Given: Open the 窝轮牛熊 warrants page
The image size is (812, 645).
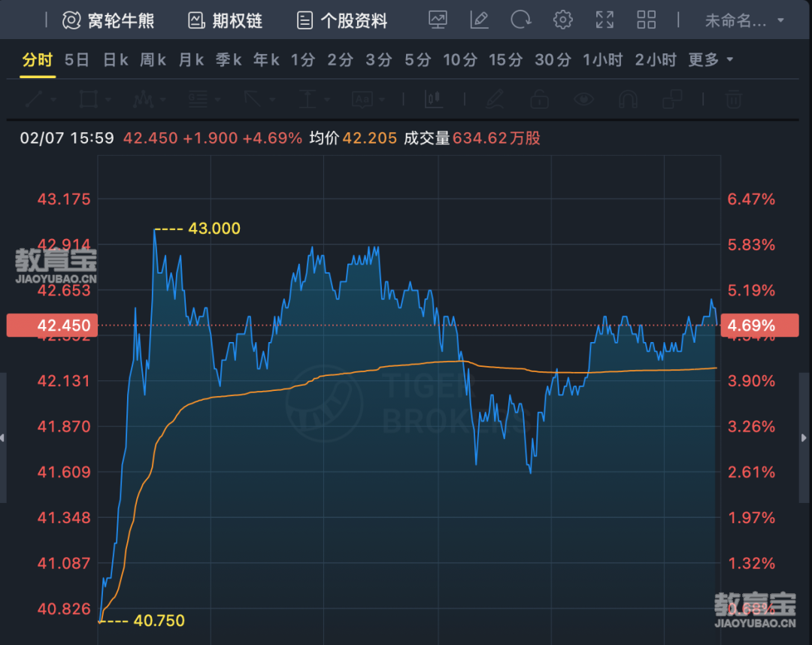Looking at the screenshot, I should [108, 21].
